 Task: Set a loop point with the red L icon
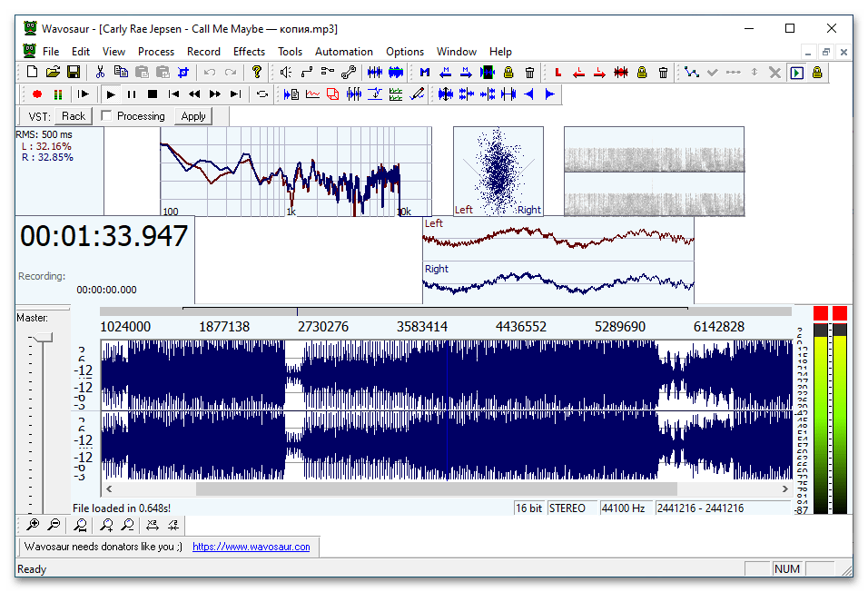click(x=558, y=72)
